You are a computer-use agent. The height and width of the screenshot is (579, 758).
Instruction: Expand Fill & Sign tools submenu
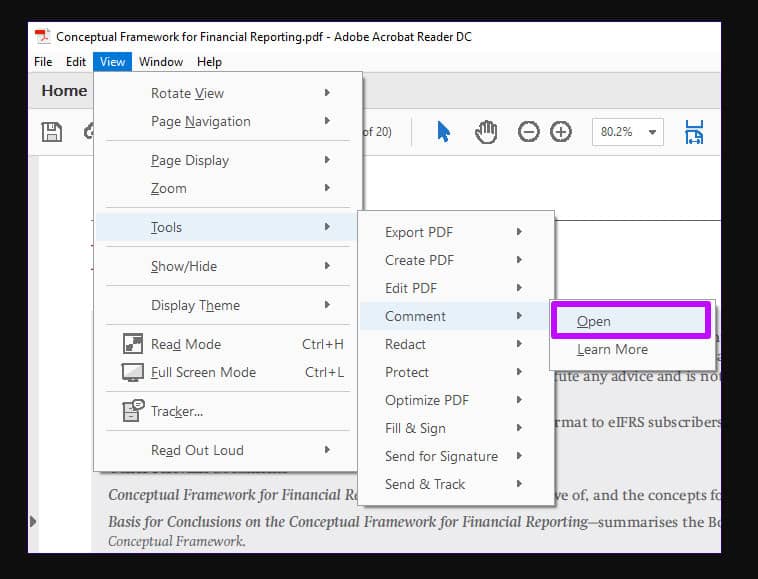click(x=455, y=428)
